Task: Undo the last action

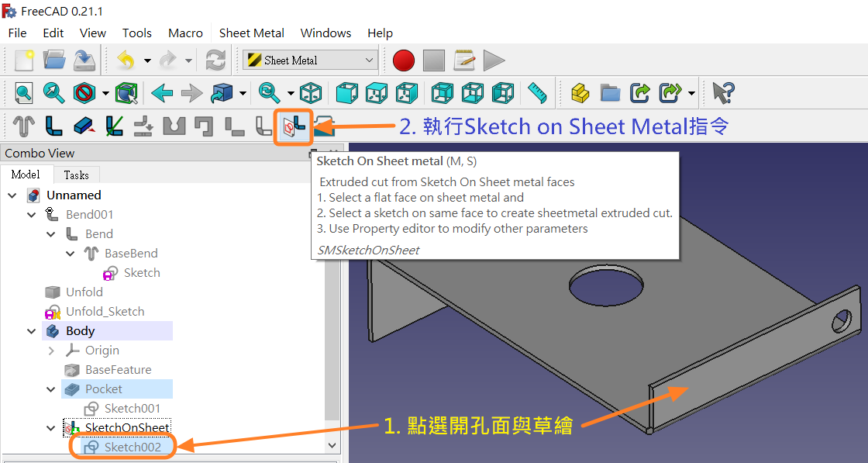Action: [x=126, y=60]
